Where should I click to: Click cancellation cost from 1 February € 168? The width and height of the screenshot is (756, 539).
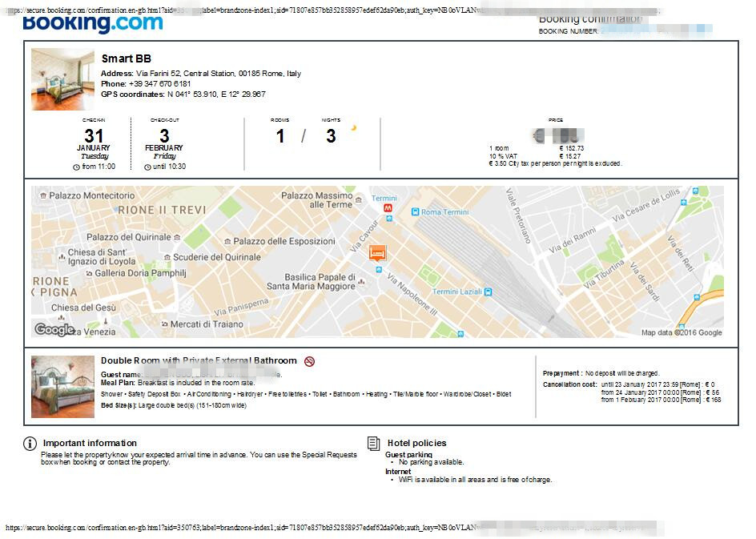point(661,400)
